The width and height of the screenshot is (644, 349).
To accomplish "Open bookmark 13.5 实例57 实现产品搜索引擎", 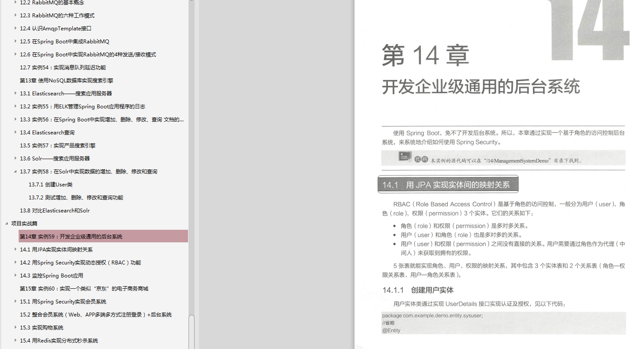I will pos(58,146).
